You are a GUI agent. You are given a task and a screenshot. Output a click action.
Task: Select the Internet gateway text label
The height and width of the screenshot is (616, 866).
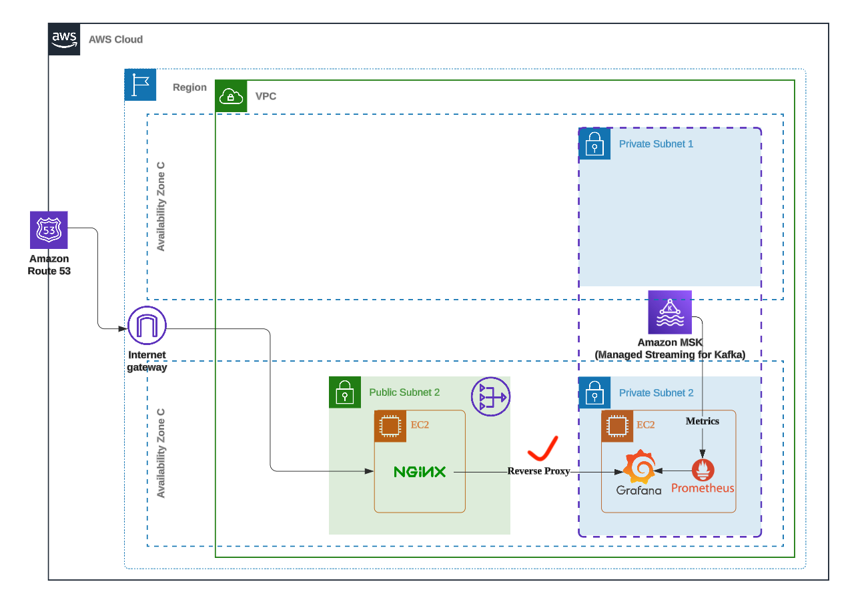[x=147, y=361]
